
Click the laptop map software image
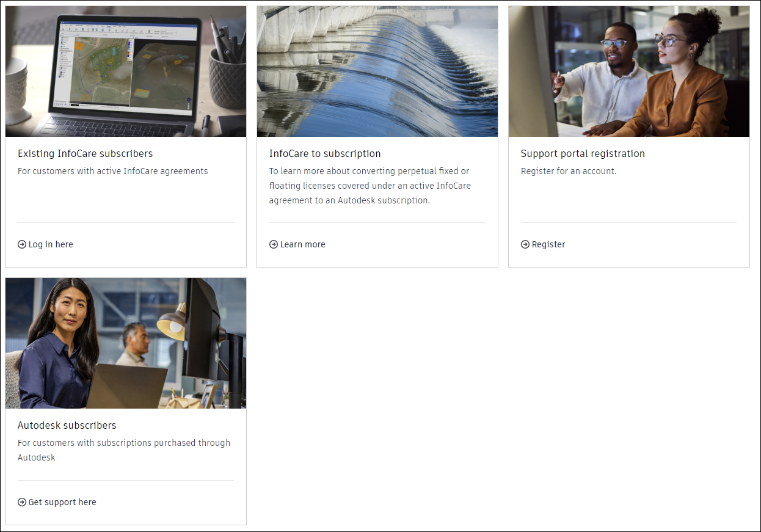[126, 71]
